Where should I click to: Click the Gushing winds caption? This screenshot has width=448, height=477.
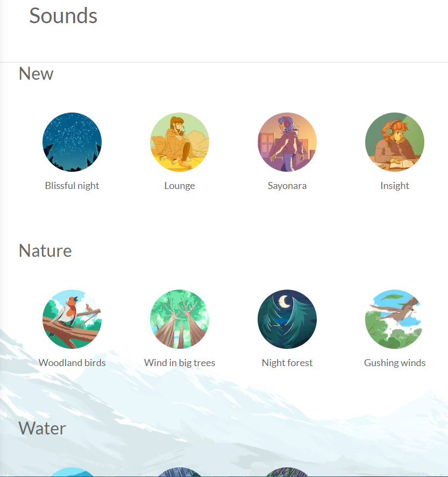point(395,363)
